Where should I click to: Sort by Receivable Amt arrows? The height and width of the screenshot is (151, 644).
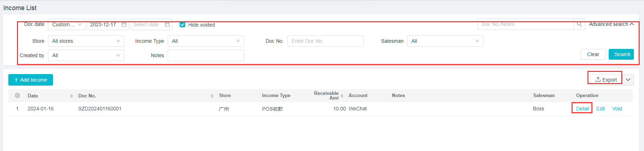[x=342, y=96]
